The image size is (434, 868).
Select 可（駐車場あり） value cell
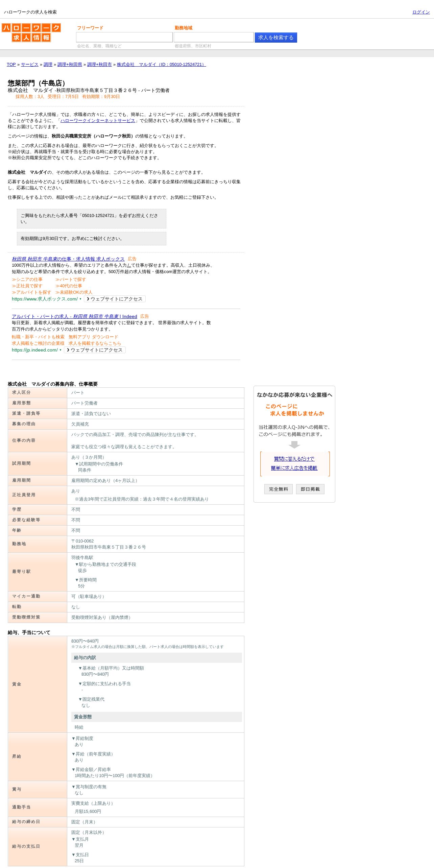click(x=155, y=597)
